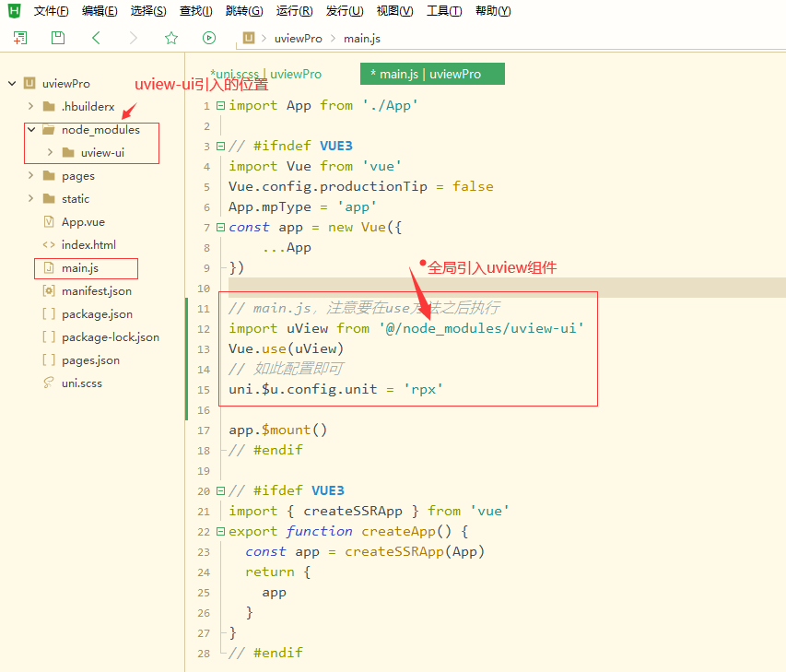Image resolution: width=786 pixels, height=672 pixels.
Task: Fold the new Vue block at line 7
Action: click(220, 227)
